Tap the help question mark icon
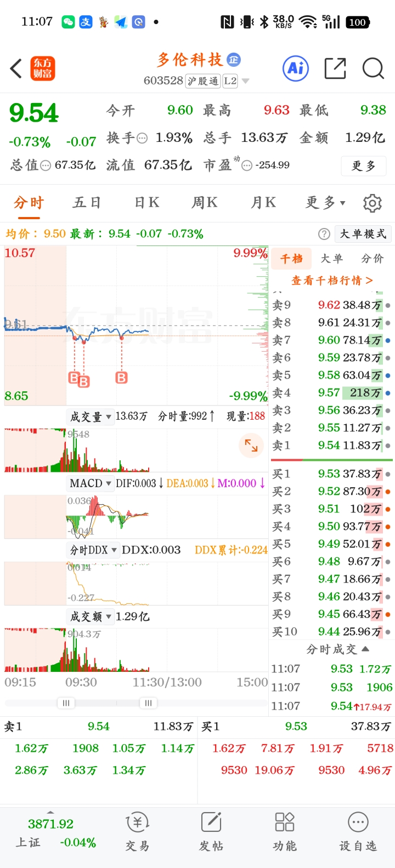Viewport: 395px width, 868px height. (324, 234)
